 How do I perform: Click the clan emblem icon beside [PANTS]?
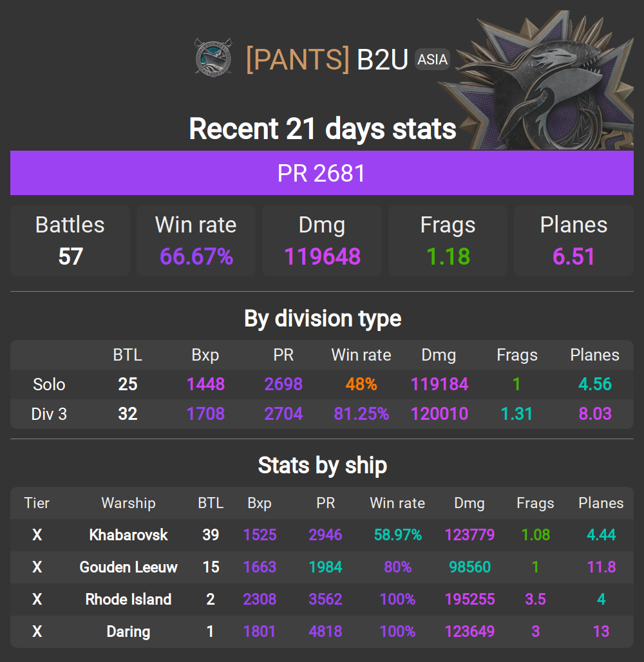213,58
